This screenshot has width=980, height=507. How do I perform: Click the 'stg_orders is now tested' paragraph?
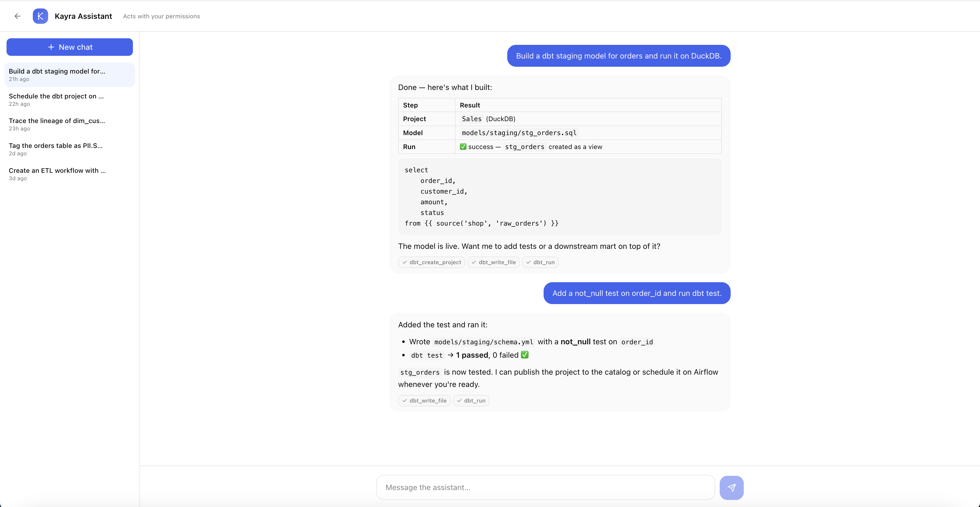pyautogui.click(x=558, y=378)
